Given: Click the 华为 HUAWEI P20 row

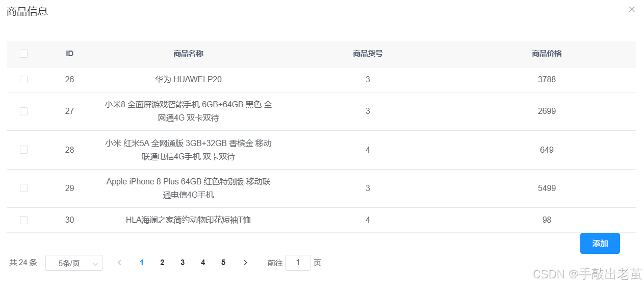Looking at the screenshot, I should 321,80.
